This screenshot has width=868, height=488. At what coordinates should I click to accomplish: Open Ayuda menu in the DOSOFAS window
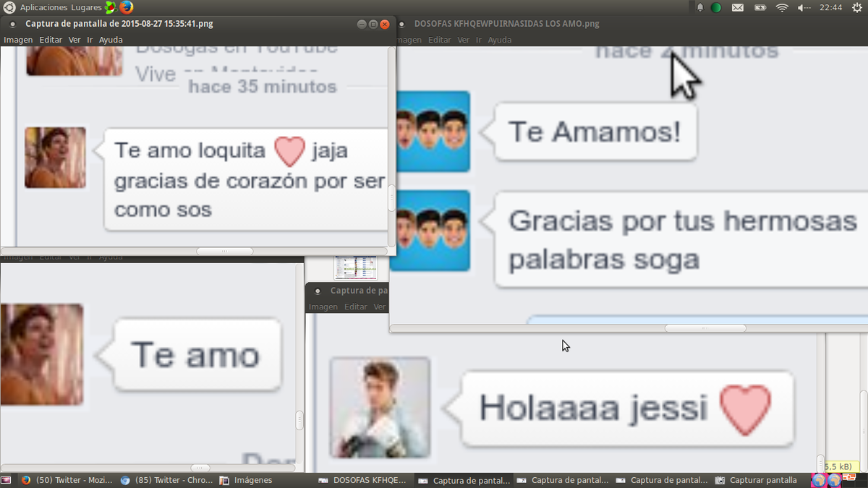coord(499,40)
